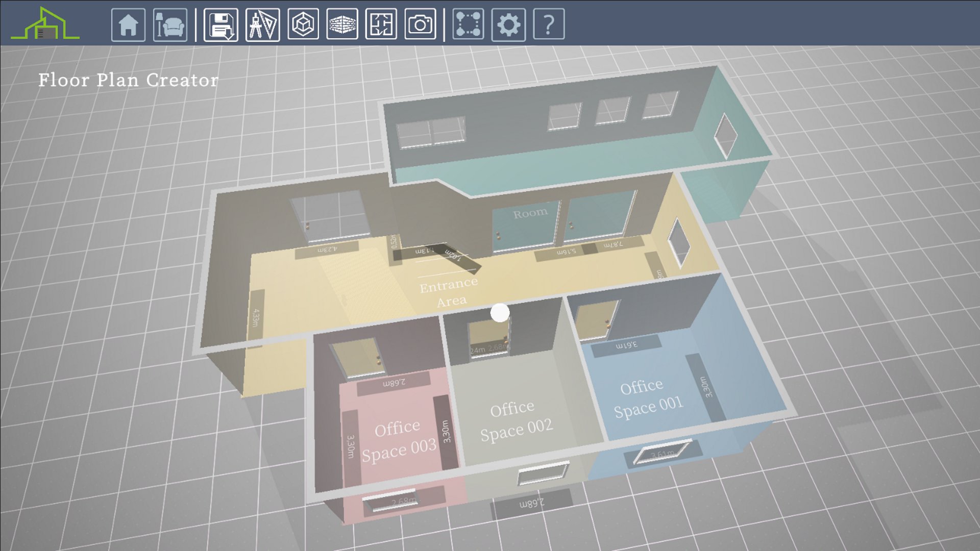Click the Floor Plan Creator title
Screen dimensions: 980x551
[x=128, y=80]
